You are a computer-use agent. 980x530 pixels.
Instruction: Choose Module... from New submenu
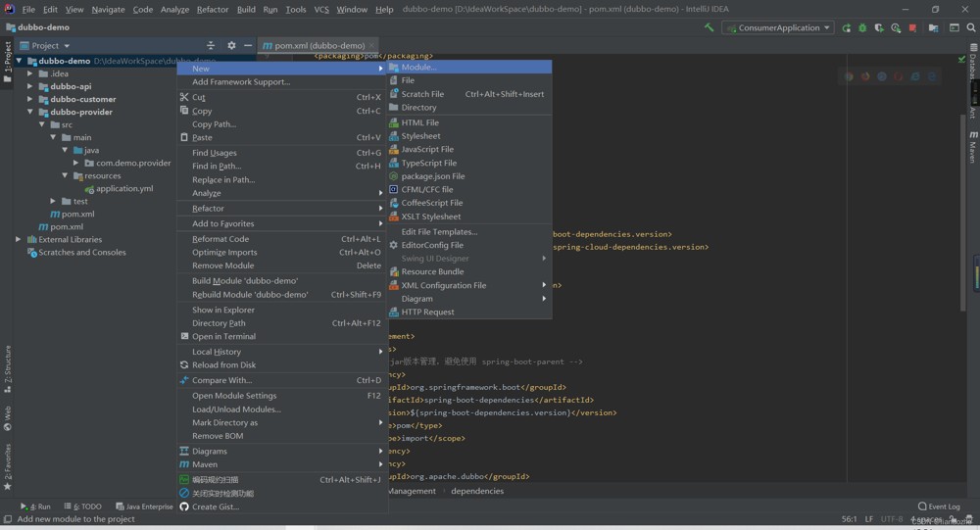pyautogui.click(x=468, y=67)
